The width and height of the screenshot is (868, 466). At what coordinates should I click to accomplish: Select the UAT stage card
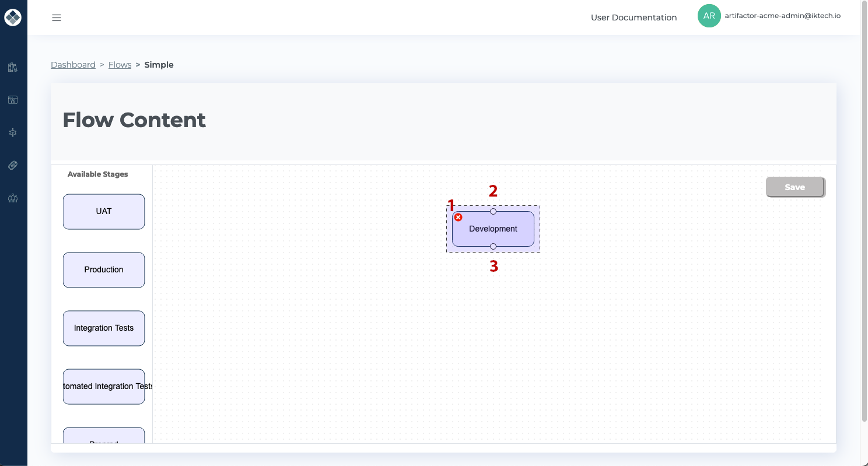103,211
